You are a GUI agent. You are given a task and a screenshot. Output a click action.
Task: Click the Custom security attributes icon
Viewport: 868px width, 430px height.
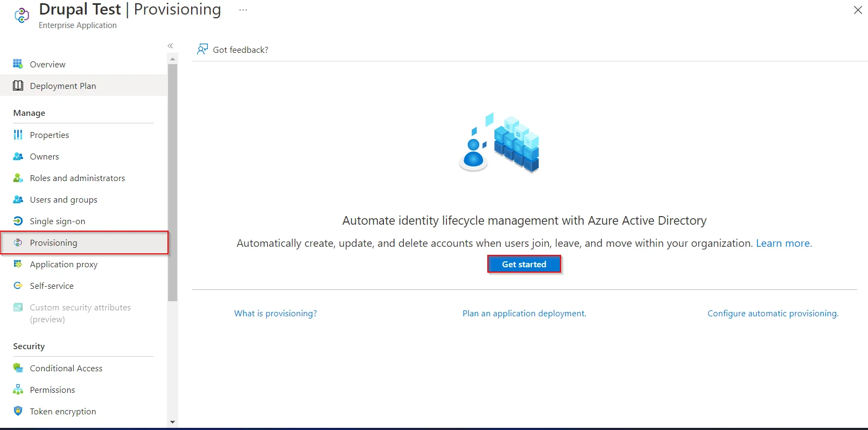click(18, 307)
